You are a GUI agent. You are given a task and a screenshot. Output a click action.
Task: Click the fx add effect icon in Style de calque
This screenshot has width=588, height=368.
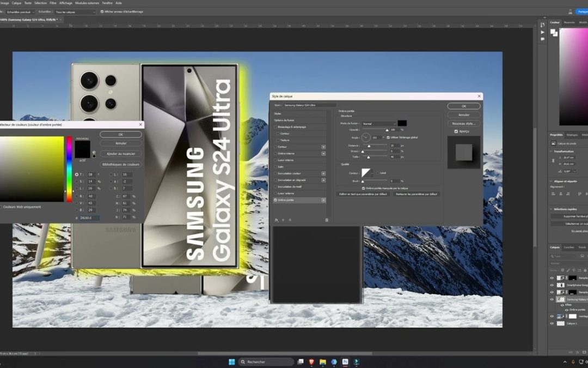(x=277, y=220)
